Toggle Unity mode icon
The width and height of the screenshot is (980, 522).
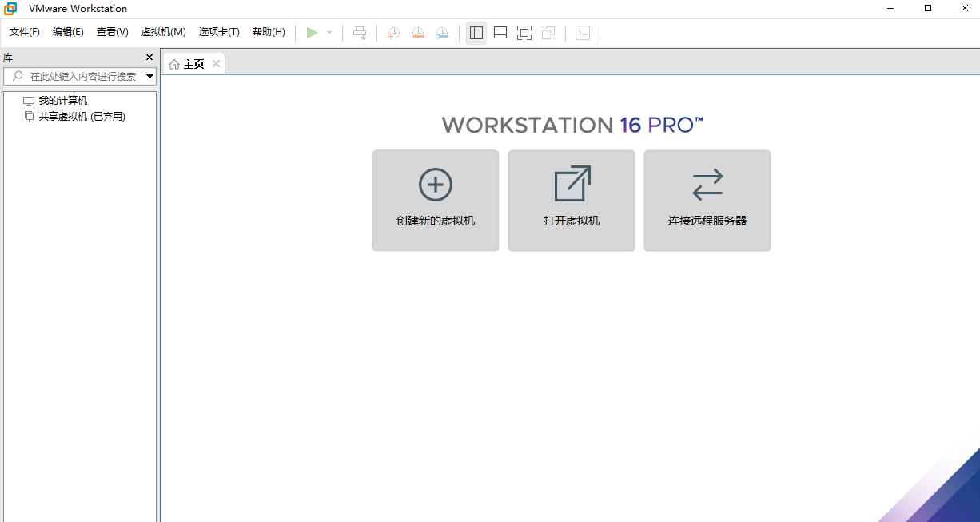(548, 33)
